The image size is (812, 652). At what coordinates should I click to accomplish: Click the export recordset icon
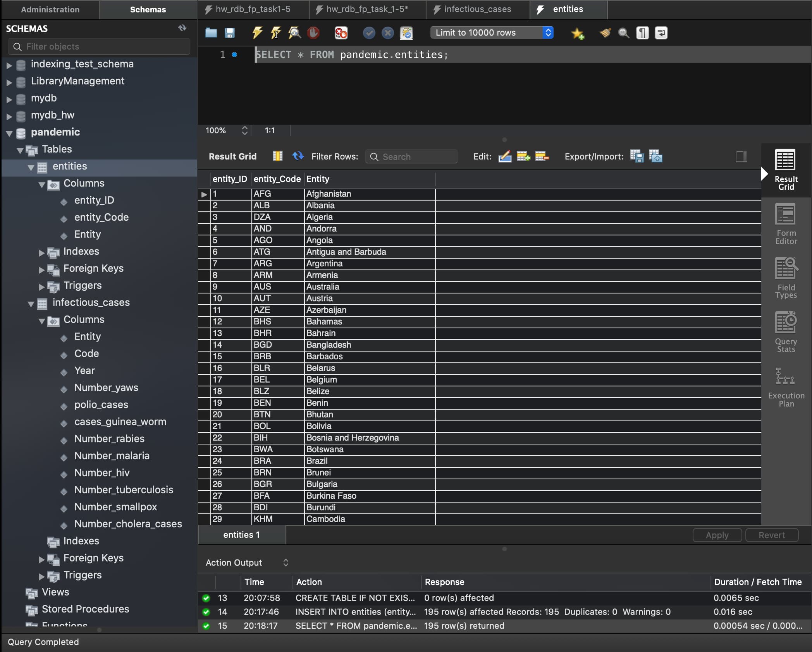coord(637,156)
